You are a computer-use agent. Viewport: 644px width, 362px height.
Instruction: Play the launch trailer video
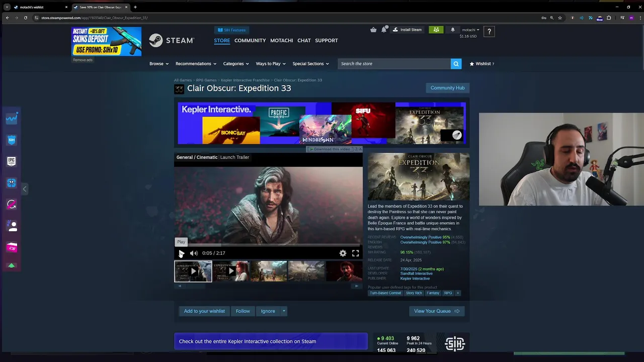182,253
